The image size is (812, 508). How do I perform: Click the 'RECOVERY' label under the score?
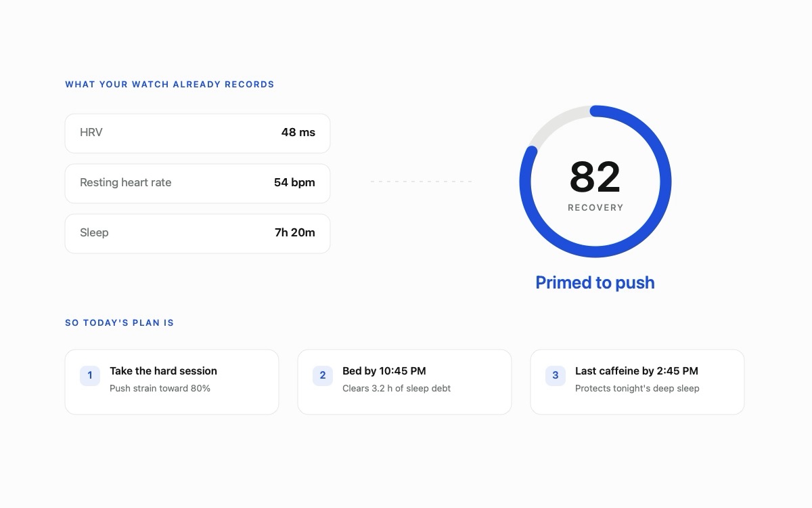point(595,208)
